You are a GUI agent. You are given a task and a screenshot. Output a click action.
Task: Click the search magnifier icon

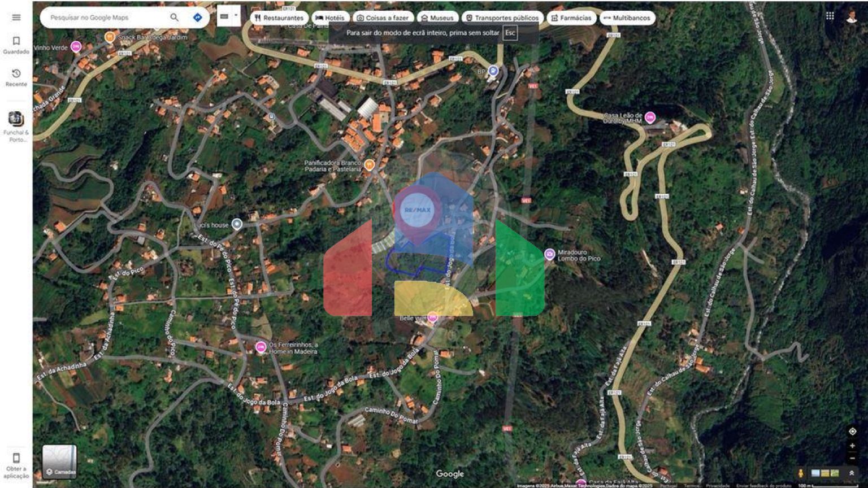coord(175,18)
